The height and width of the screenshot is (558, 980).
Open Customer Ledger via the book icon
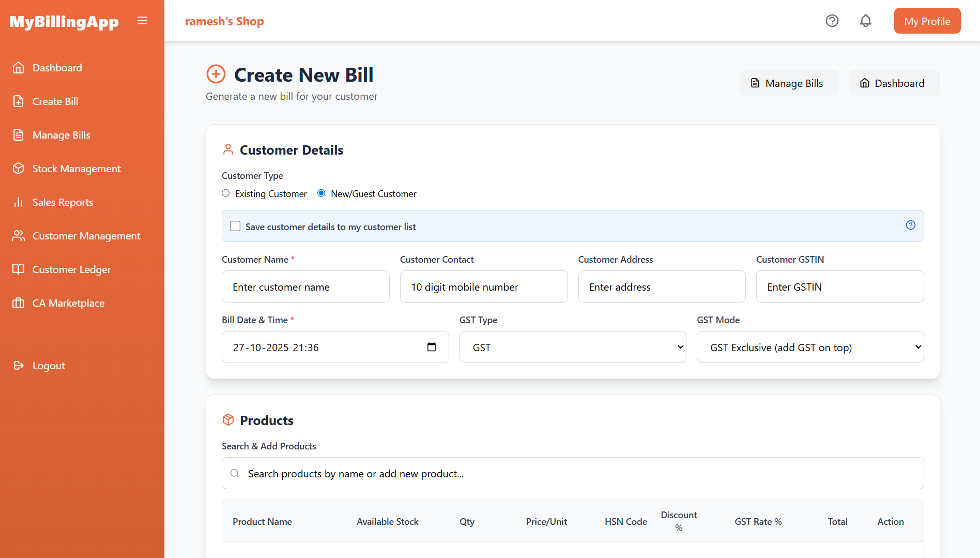[x=19, y=269]
